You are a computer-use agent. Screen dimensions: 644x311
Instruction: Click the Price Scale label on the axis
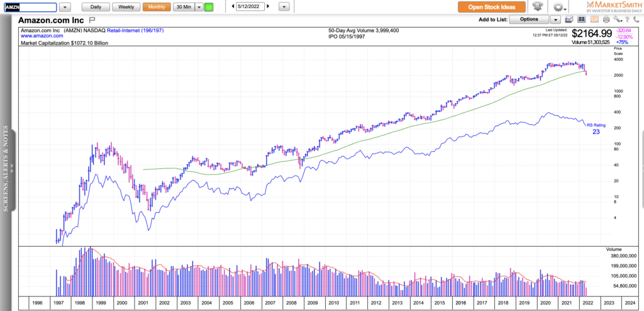[x=619, y=51]
